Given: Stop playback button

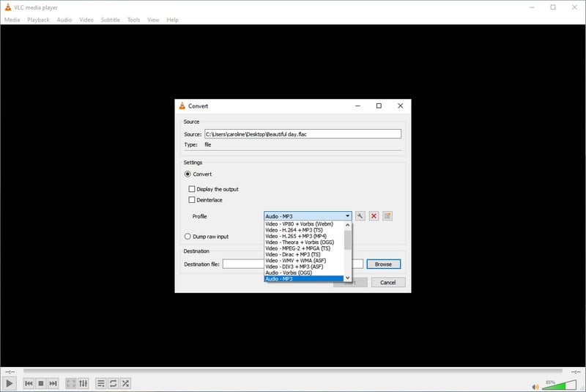Looking at the screenshot, I should pos(41,383).
